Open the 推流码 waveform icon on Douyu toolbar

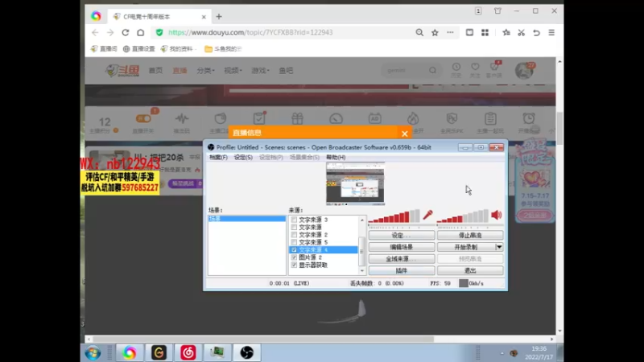(182, 119)
